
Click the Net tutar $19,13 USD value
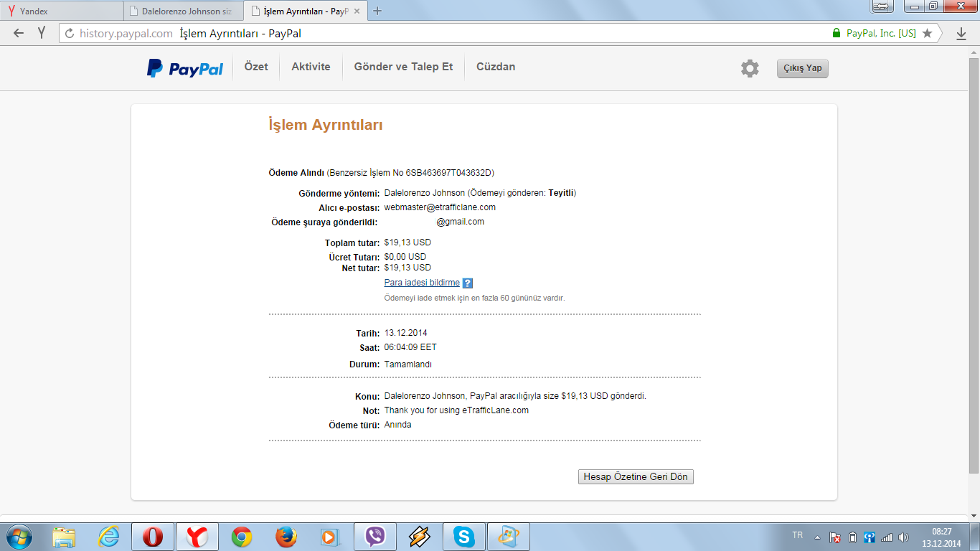[407, 268]
